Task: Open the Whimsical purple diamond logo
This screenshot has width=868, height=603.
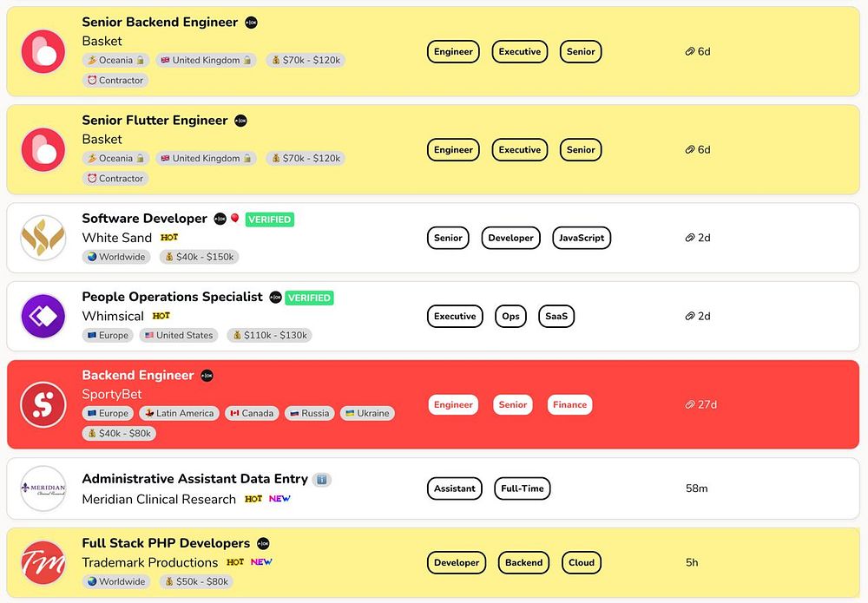Action: [x=43, y=316]
